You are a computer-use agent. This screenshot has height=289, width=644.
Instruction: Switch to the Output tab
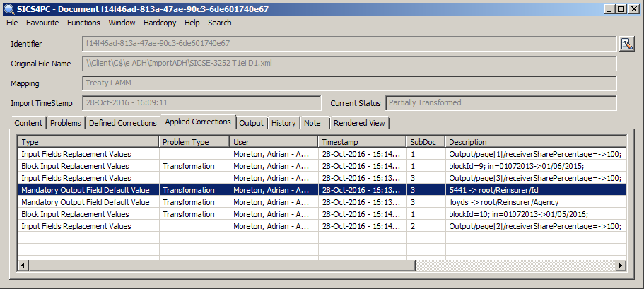pos(251,123)
